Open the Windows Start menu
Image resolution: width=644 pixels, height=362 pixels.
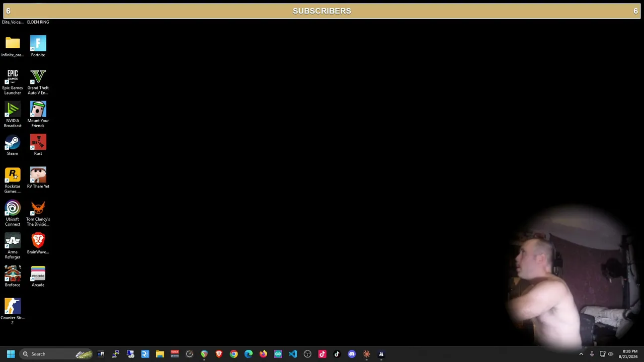click(11, 354)
